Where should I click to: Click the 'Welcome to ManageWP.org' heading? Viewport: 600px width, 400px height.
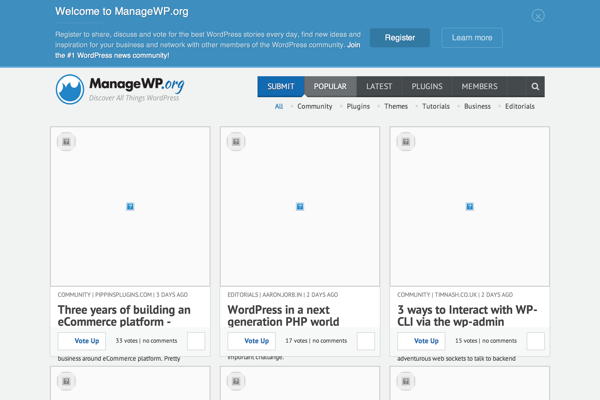122,11
